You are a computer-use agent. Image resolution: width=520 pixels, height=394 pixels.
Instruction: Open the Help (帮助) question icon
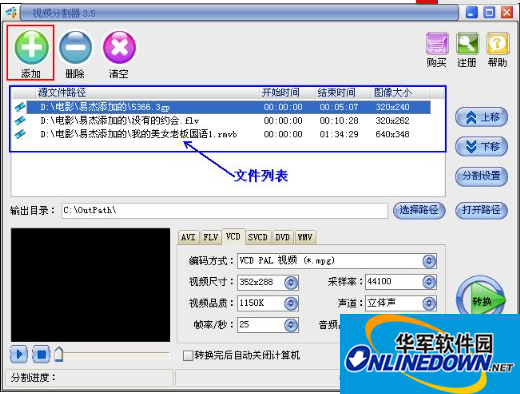click(x=498, y=43)
